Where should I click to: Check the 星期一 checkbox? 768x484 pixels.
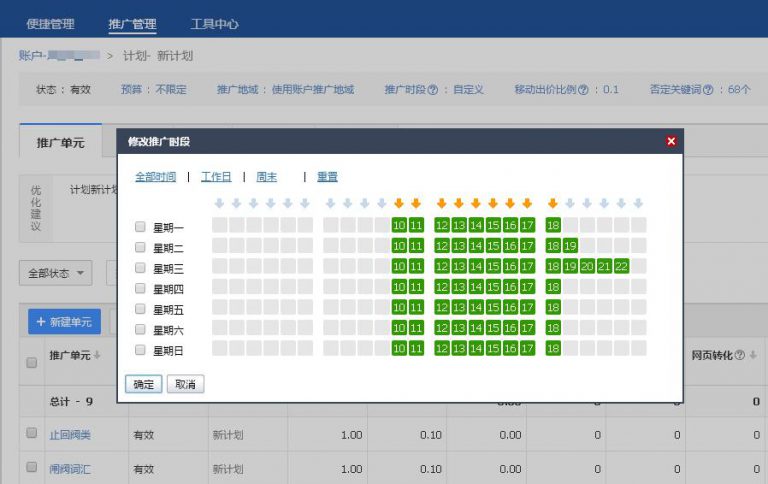[x=140, y=227]
